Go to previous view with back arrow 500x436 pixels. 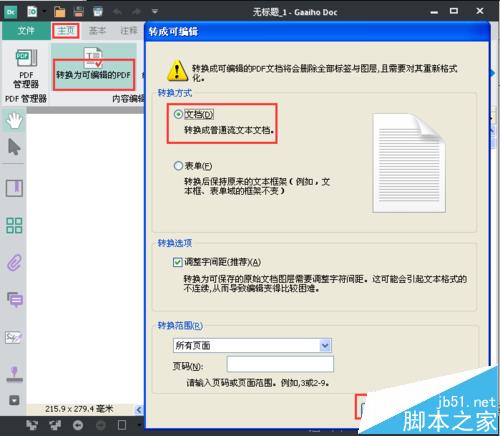pos(78,425)
